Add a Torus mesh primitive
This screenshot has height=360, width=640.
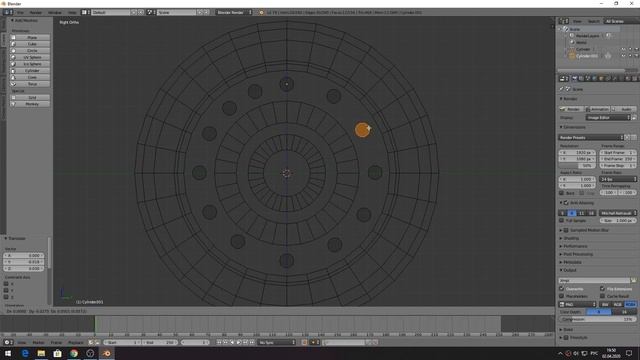pyautogui.click(x=30, y=84)
